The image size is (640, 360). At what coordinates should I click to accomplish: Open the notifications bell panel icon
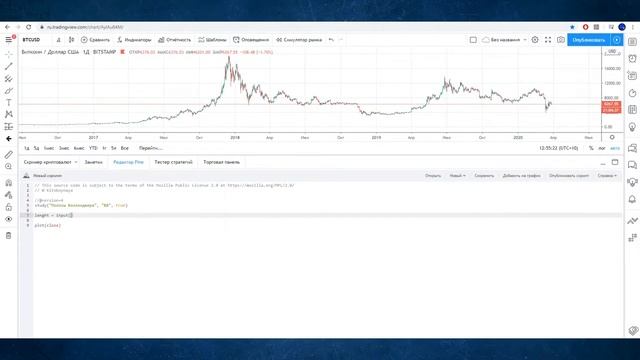tap(632, 199)
